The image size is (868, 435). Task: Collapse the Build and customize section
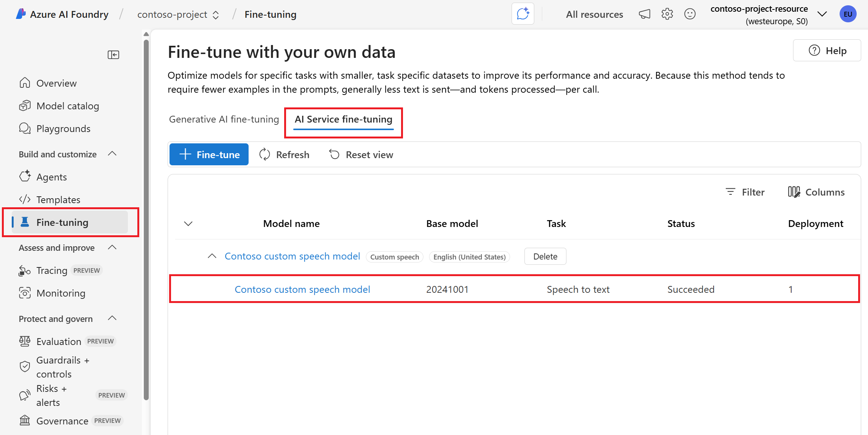(112, 154)
